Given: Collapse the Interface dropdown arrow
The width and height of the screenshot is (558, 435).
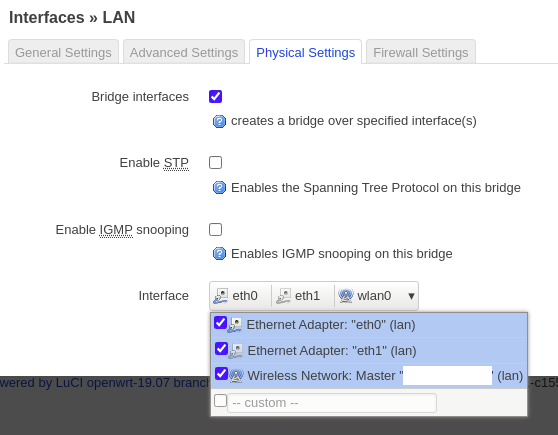Looking at the screenshot, I should tap(411, 296).
